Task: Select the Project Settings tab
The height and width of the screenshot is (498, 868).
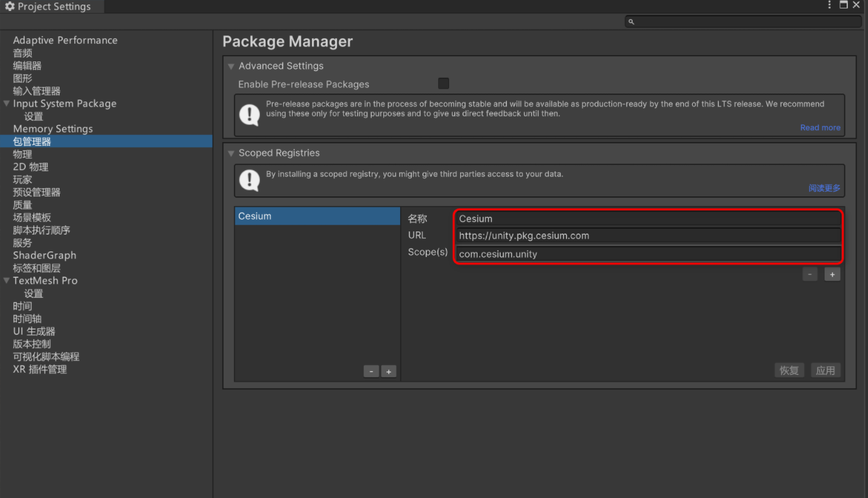Action: point(52,6)
